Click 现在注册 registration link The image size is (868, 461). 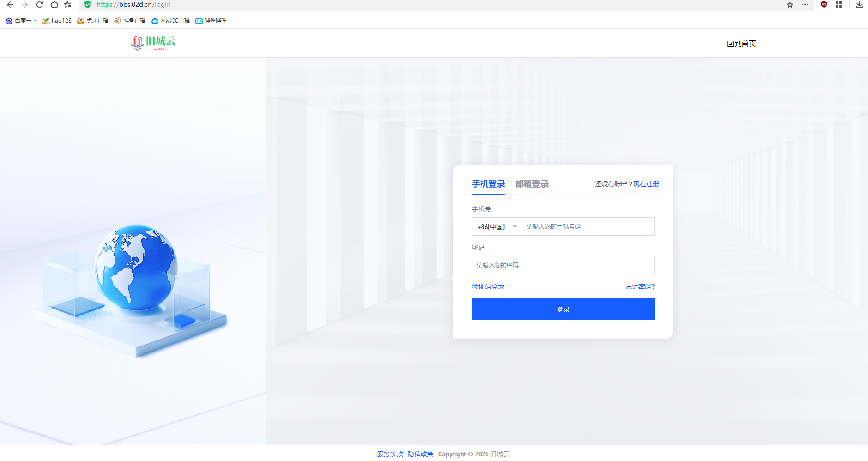(646, 184)
